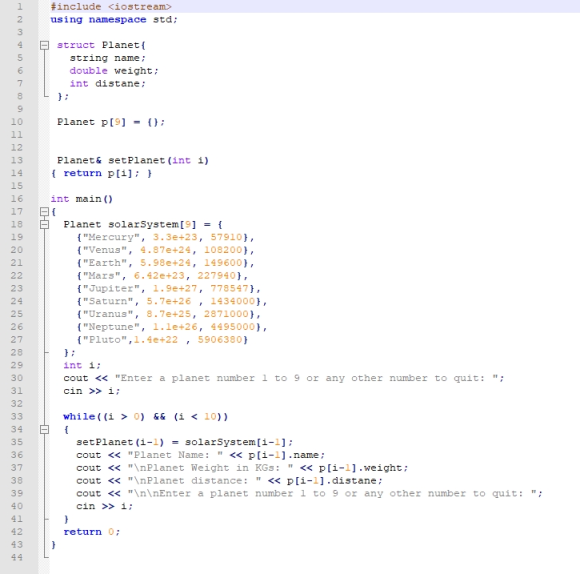Collapse the main function body fold marker
The image size is (580, 574).
(44, 212)
